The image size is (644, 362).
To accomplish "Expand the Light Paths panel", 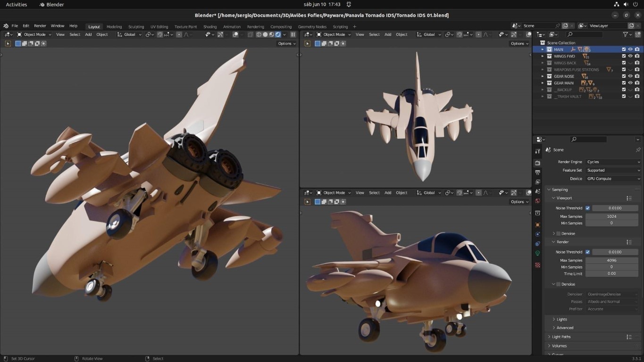I will 561,337.
